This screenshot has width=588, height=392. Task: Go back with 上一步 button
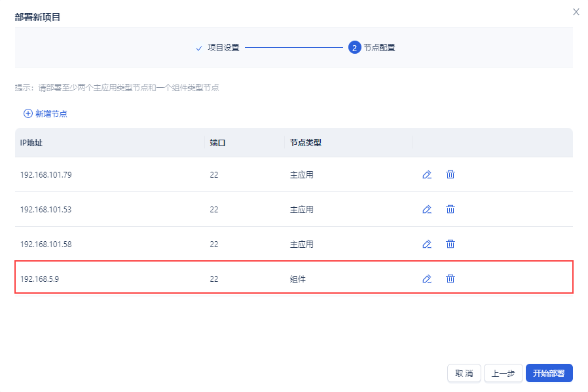[504, 373]
